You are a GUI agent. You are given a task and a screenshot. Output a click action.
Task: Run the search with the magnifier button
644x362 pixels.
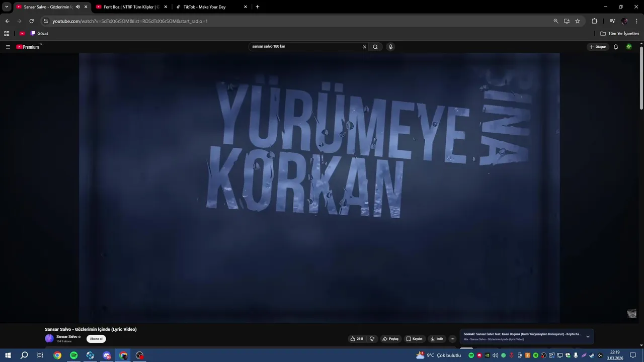point(375,47)
